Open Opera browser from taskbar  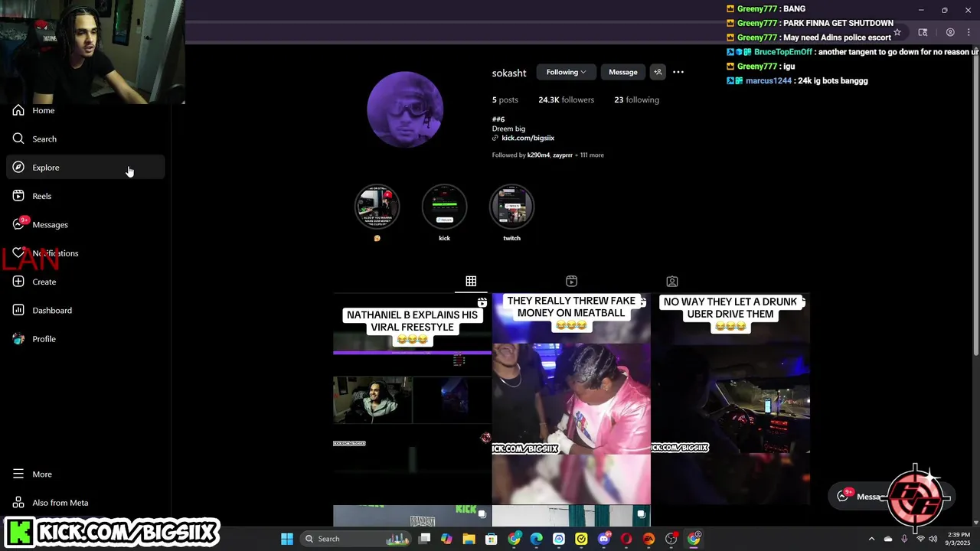626,539
